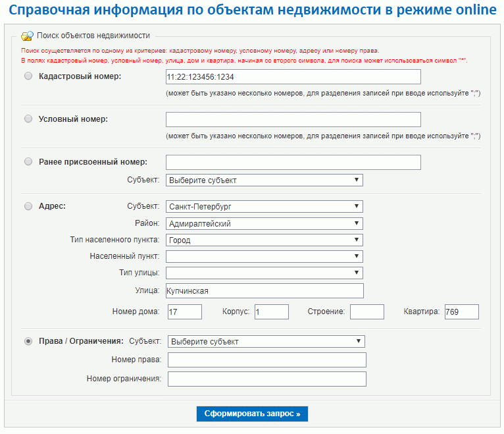504x434 pixels.
Task: Open Субъект dropdown in Права / Ограничения section
Action: tap(266, 341)
